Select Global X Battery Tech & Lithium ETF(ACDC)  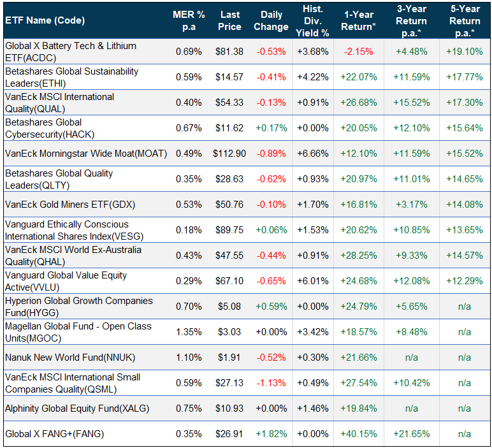71,52
